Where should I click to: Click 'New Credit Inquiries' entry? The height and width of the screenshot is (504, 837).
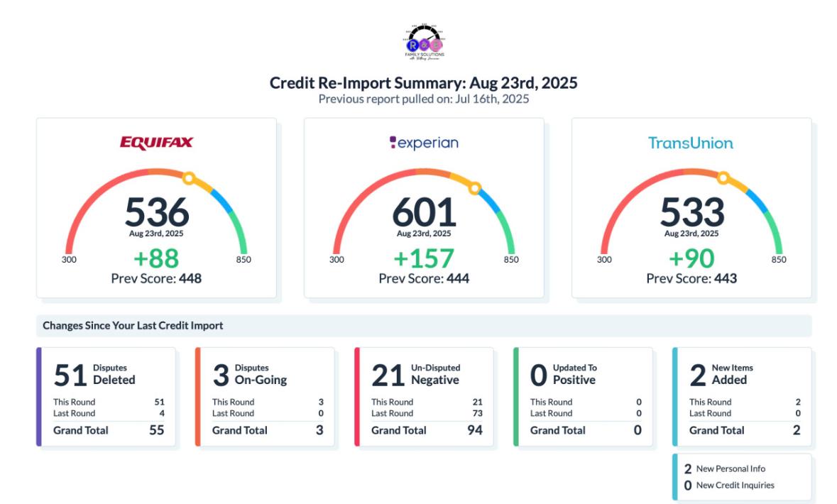click(729, 486)
